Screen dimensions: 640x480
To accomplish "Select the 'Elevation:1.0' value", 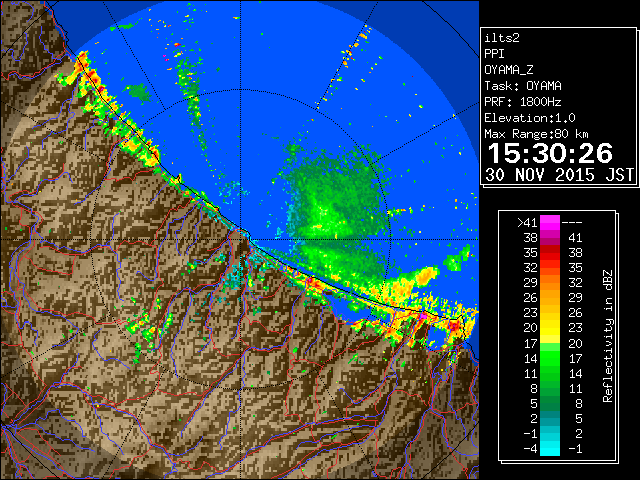I will (x=530, y=118).
